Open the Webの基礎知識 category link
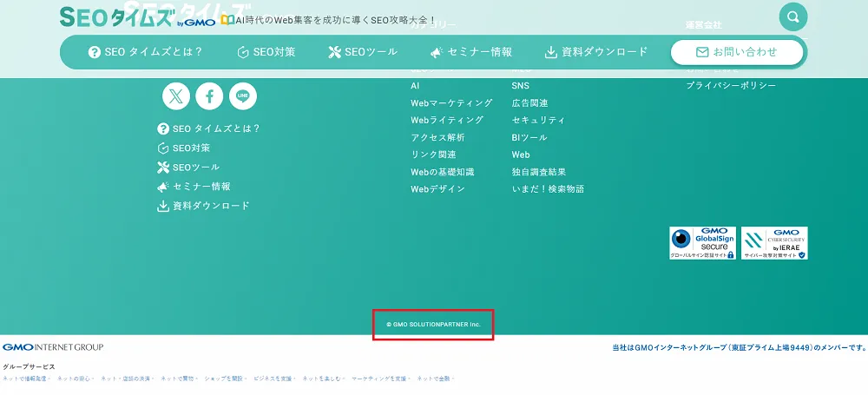 [x=443, y=172]
